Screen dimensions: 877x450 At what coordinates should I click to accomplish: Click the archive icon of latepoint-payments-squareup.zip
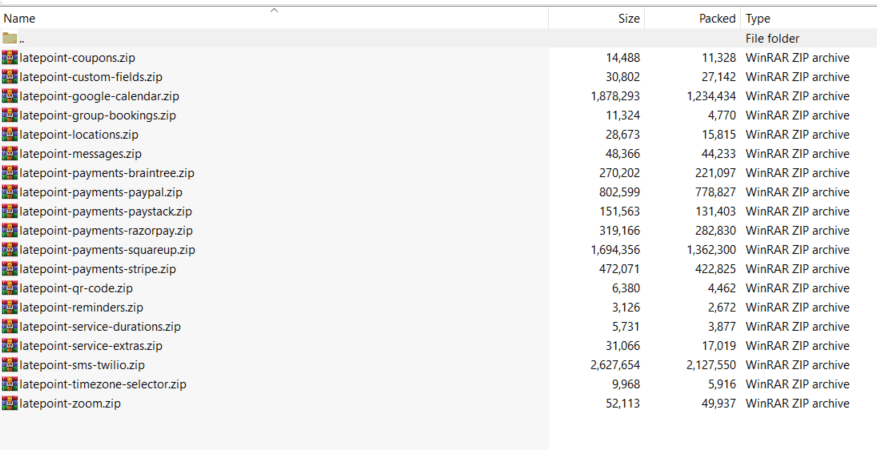point(10,249)
